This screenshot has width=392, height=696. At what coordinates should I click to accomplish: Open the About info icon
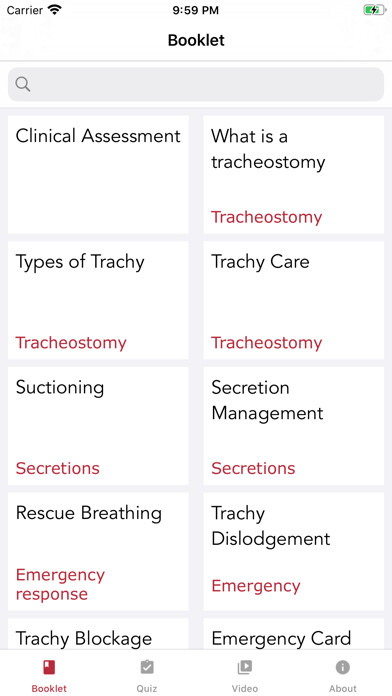click(x=343, y=667)
